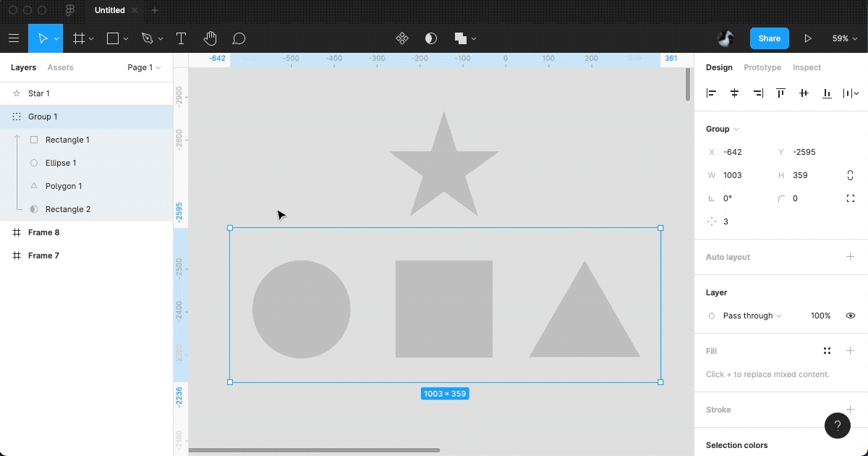The image size is (868, 456).
Task: Select the Text tool
Action: (181, 38)
